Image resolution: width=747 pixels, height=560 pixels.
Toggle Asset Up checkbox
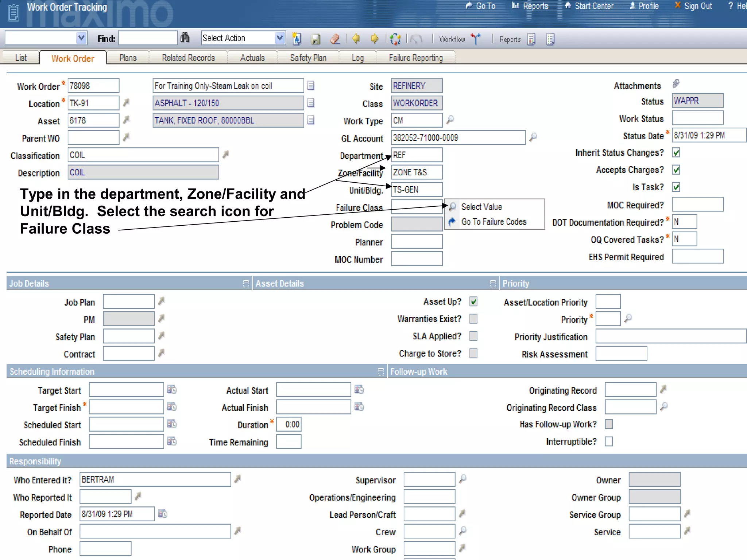[473, 302]
